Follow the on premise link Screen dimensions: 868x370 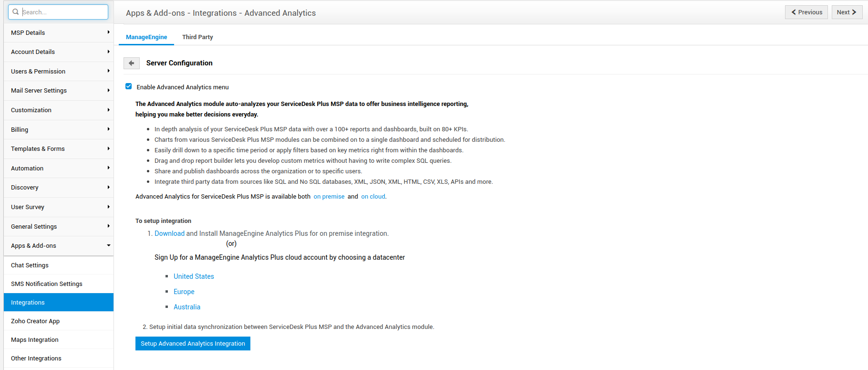click(x=329, y=197)
